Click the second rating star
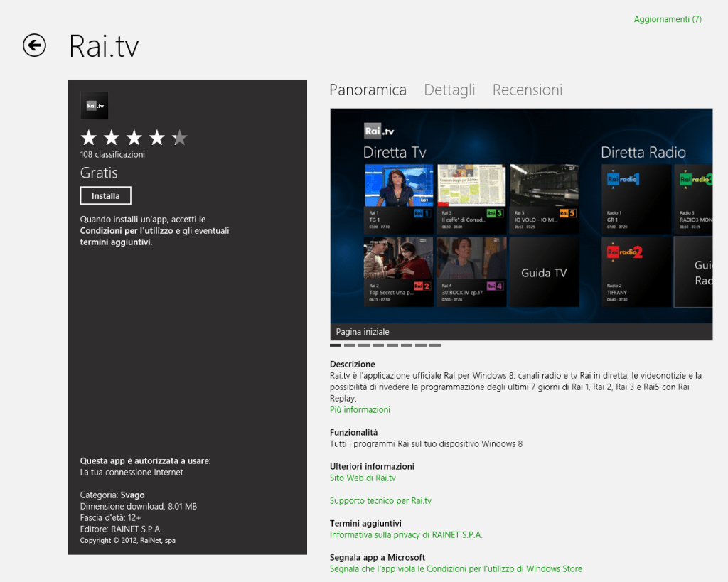The width and height of the screenshot is (728, 582). (x=112, y=138)
